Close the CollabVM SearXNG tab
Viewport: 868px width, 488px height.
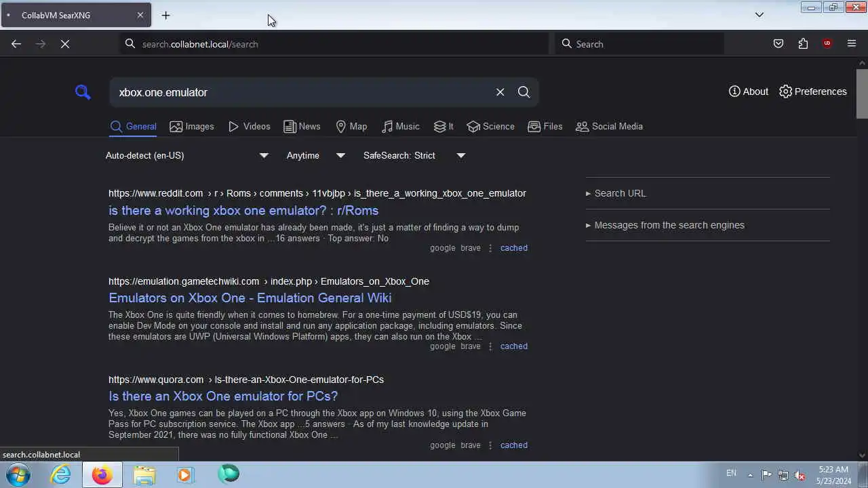tap(140, 15)
